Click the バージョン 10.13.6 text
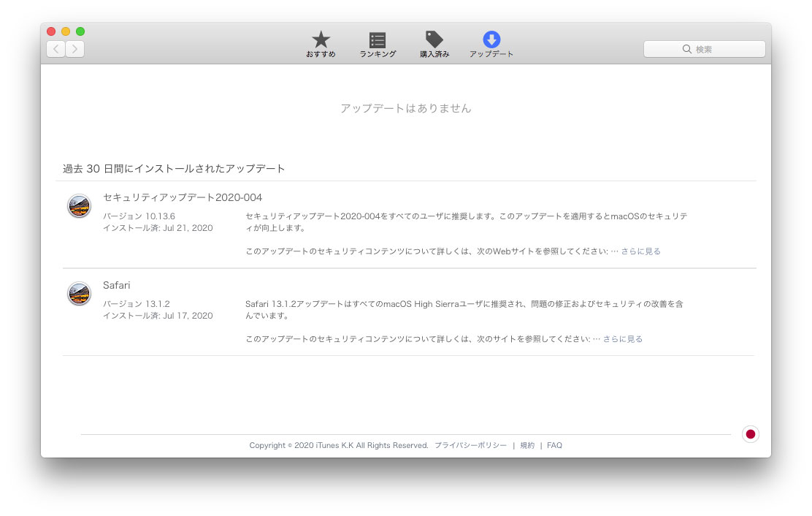The height and width of the screenshot is (516, 812). pos(139,216)
